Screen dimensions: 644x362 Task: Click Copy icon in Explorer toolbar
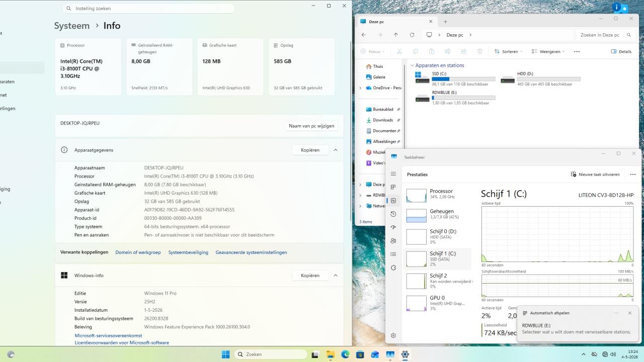[x=415, y=51]
